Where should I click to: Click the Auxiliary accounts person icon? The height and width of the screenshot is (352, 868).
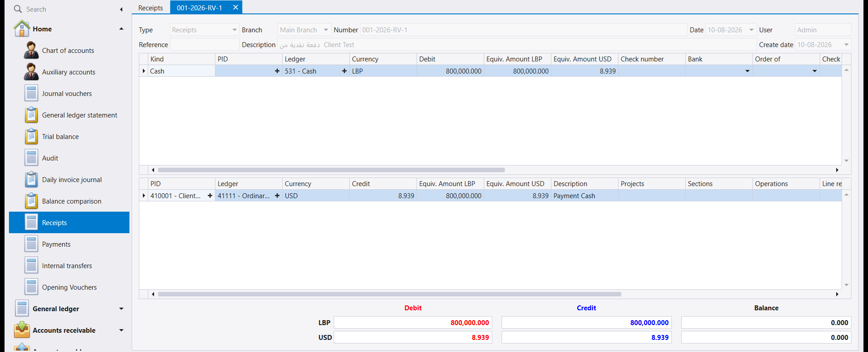coord(31,72)
